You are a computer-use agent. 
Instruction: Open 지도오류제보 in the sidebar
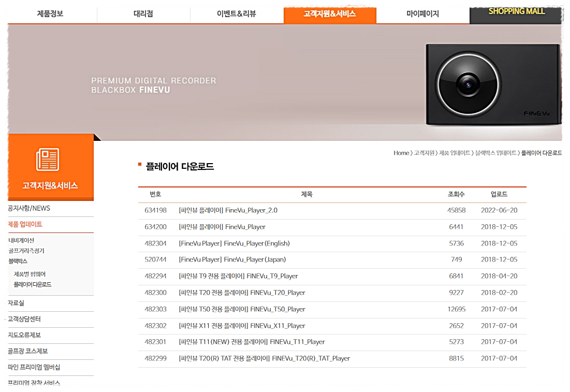[x=24, y=335]
